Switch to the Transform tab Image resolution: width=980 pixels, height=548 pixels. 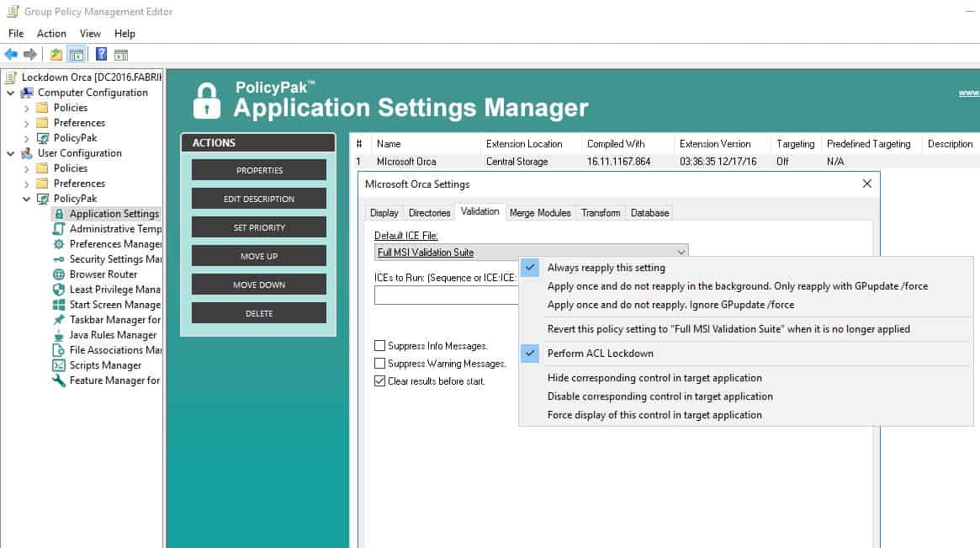[x=601, y=213]
